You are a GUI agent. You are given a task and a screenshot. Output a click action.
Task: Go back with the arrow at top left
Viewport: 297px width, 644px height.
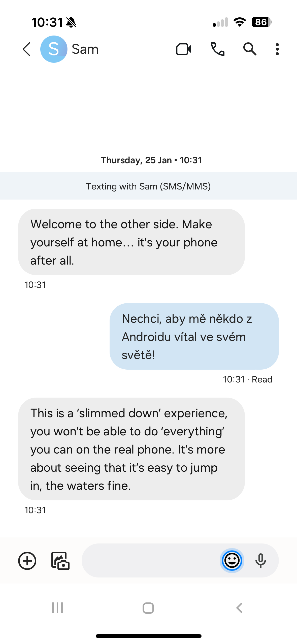27,49
